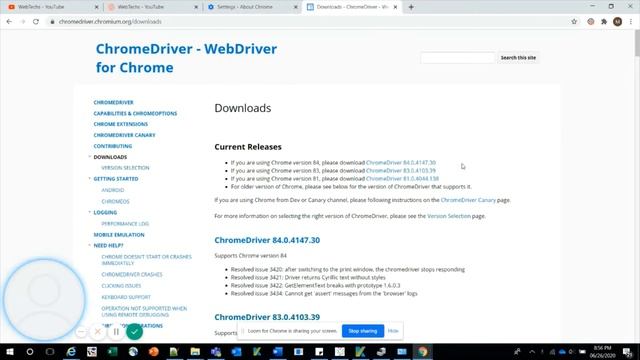The height and width of the screenshot is (360, 640).
Task: Open the ChromeDriver Crashes sidebar link
Action: [x=132, y=275]
